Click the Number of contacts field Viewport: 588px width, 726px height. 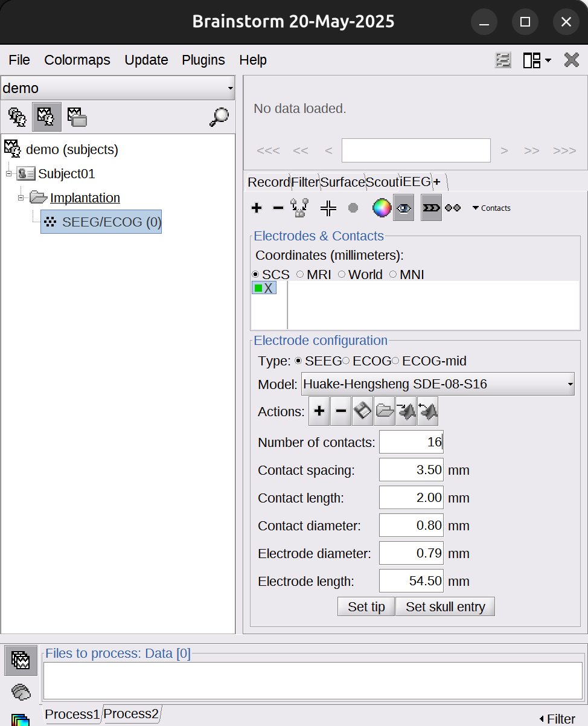tap(411, 442)
